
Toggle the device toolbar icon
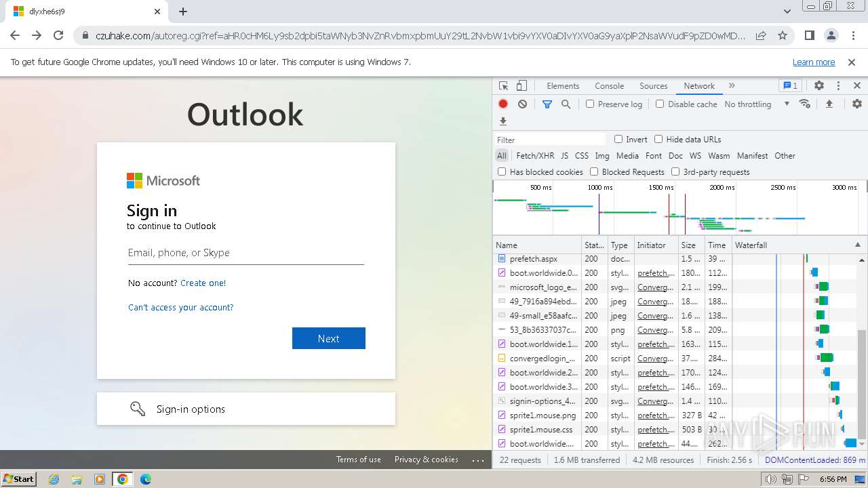[521, 86]
